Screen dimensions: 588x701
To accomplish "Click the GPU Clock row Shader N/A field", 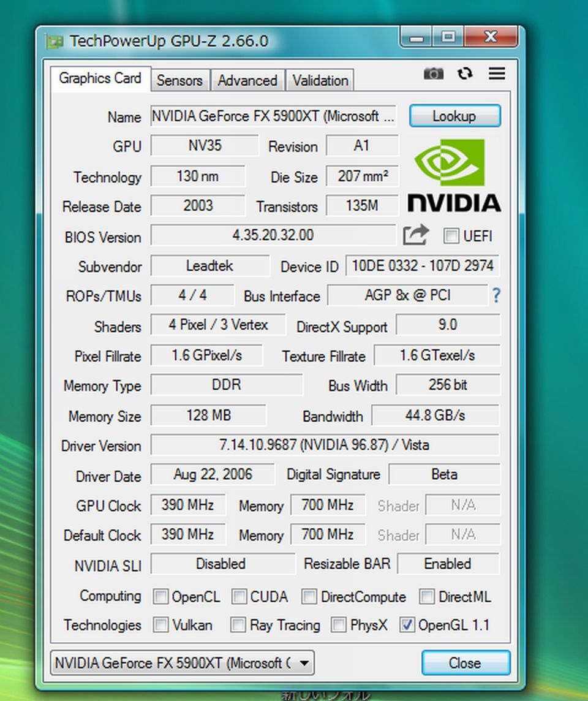I will (x=463, y=505).
